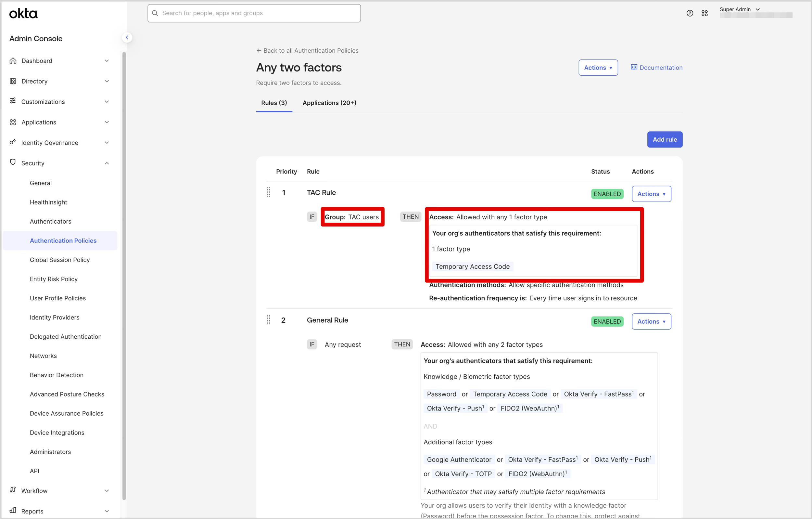812x519 pixels.
Task: Expand the Dashboard menu chevron
Action: 107,61
